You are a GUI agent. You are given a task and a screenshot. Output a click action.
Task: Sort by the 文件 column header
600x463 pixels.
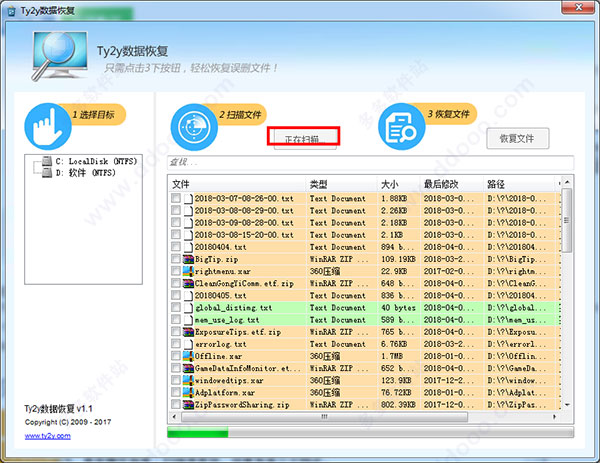click(237, 184)
